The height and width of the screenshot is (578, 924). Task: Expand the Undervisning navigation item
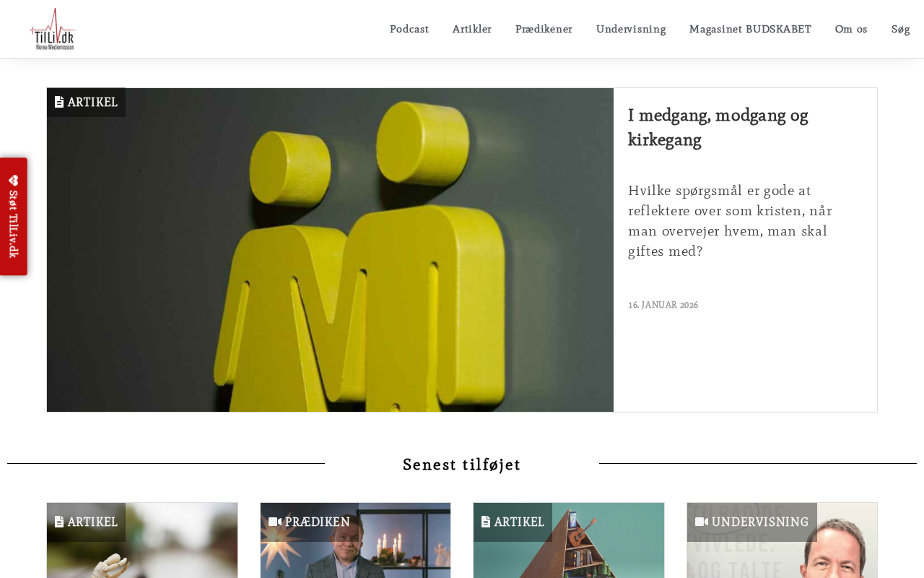tap(631, 29)
